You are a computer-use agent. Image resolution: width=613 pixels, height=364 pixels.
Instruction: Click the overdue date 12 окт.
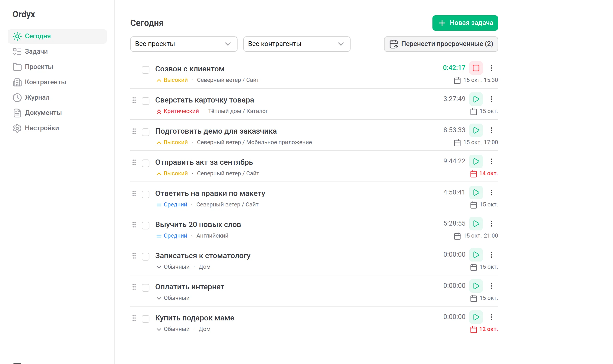point(484,330)
